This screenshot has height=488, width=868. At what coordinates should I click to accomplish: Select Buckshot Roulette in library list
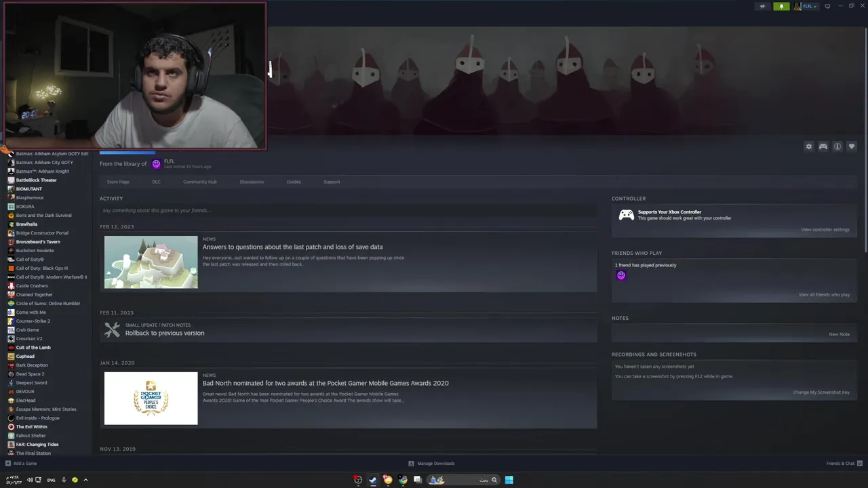point(35,251)
